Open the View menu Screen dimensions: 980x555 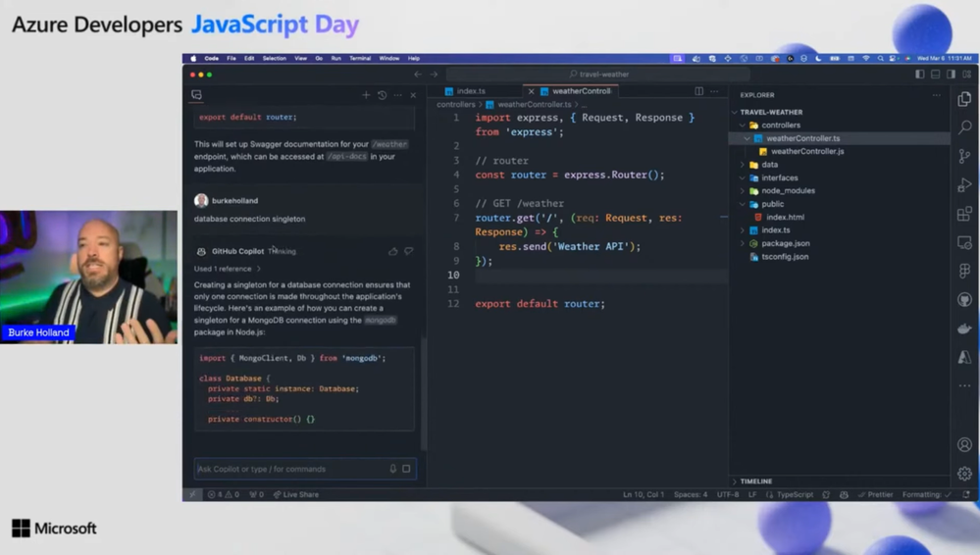click(x=300, y=58)
